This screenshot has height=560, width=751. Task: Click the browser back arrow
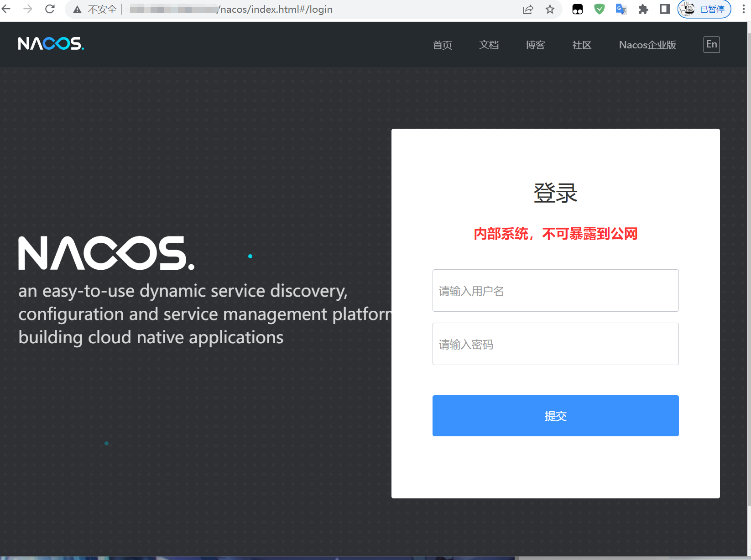click(x=6, y=9)
